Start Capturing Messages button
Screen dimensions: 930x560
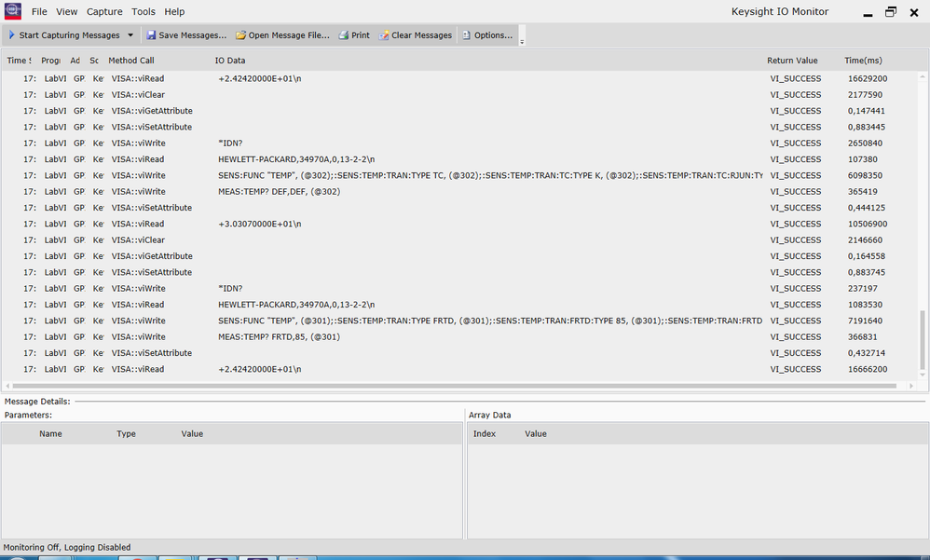[64, 35]
